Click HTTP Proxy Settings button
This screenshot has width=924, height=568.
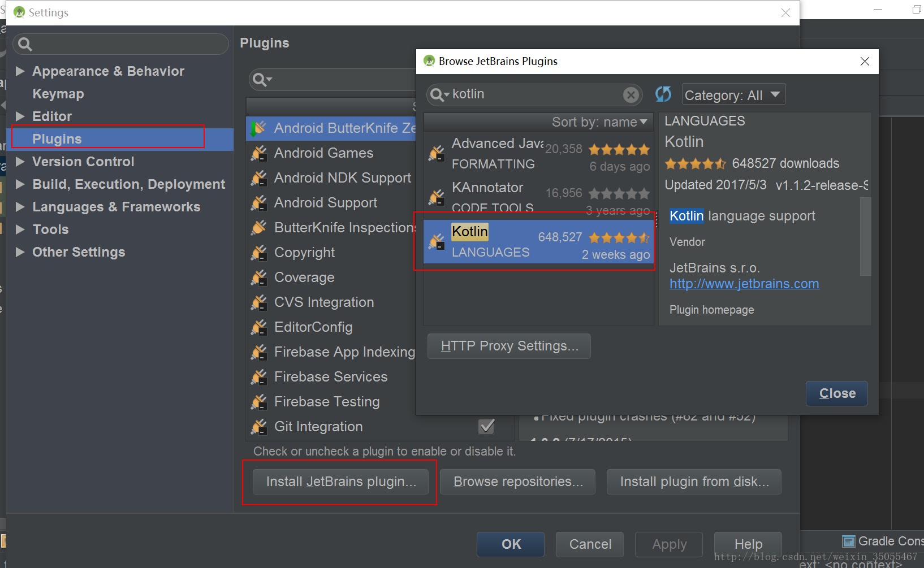(x=509, y=346)
